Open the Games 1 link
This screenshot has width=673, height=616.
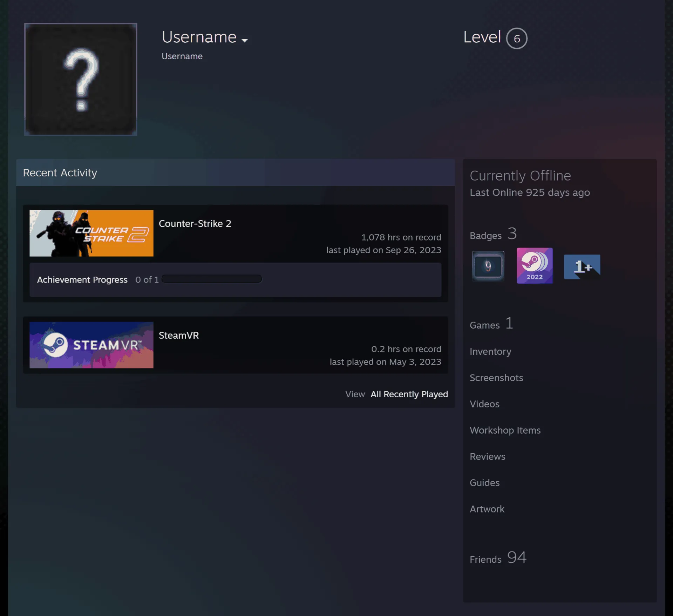491,324
